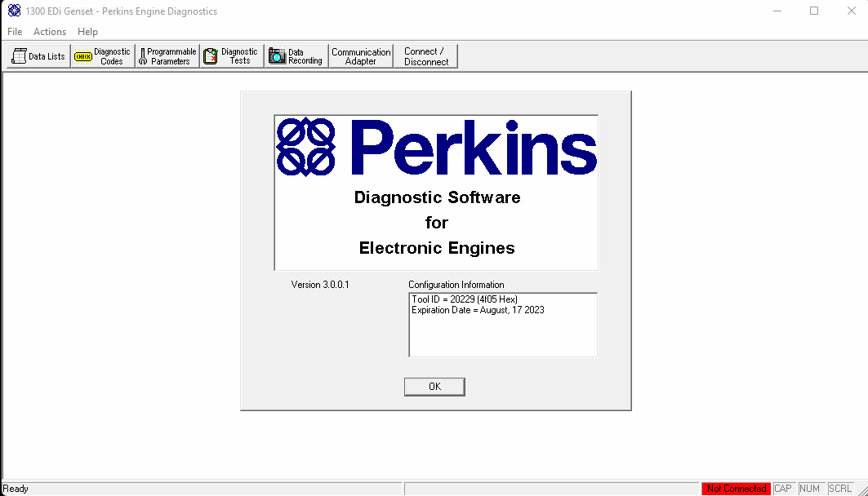The width and height of the screenshot is (868, 496).
Task: Open Programmable Parameters wrench button
Action: [167, 55]
